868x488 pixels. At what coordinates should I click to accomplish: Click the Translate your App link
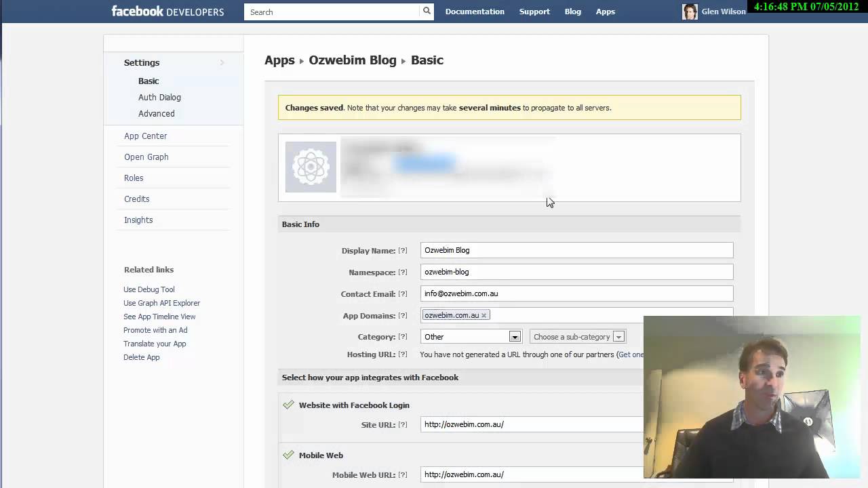point(155,344)
